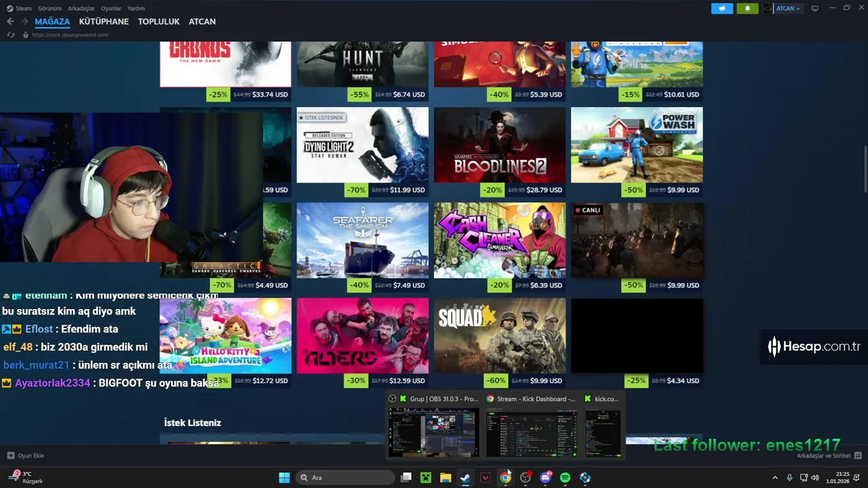Click the microphone tray icon
Screen dimensions: 868x488
click(789, 477)
